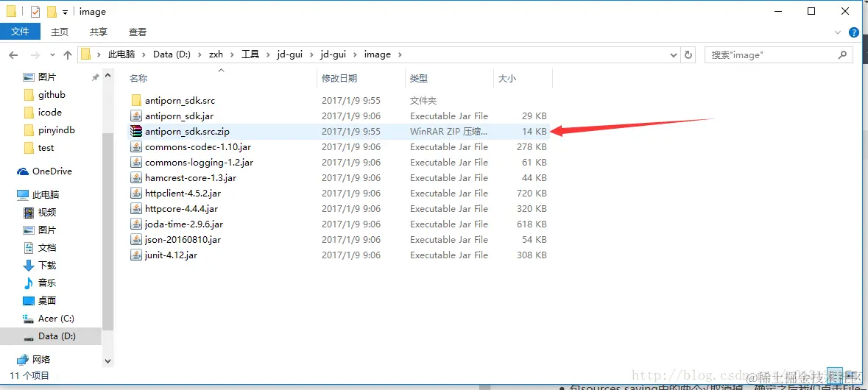This screenshot has height=390, width=868.
Task: Click the sidebar scrollbar down arrow
Action: [x=108, y=361]
